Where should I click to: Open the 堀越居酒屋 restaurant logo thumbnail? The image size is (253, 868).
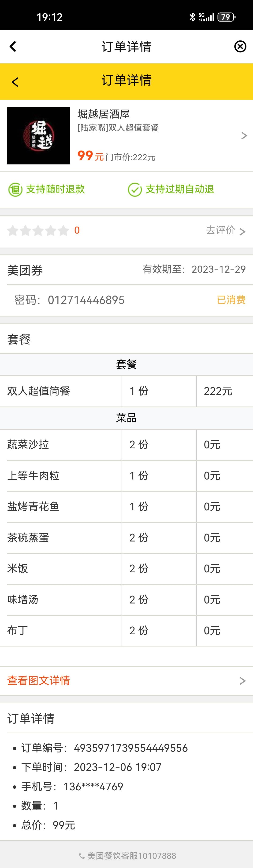tap(38, 135)
